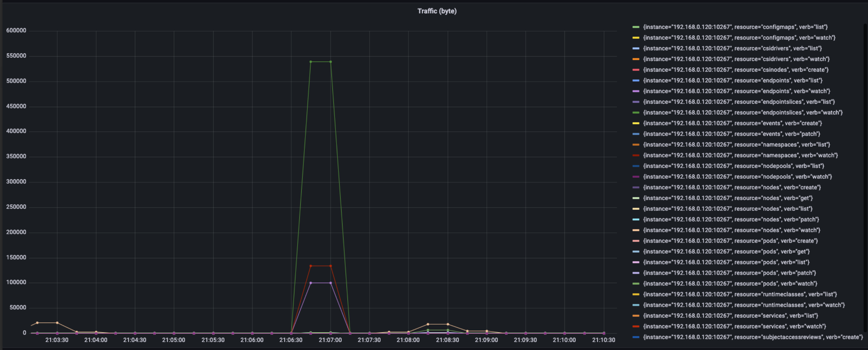Viewport: 868px width, 350px height.
Task: Toggle the configmaps watch series label
Action: (739, 38)
